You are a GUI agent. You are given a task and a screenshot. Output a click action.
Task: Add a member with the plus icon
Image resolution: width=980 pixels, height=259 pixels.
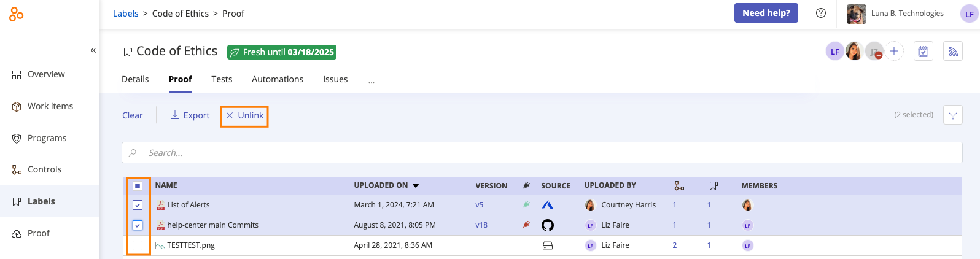894,52
